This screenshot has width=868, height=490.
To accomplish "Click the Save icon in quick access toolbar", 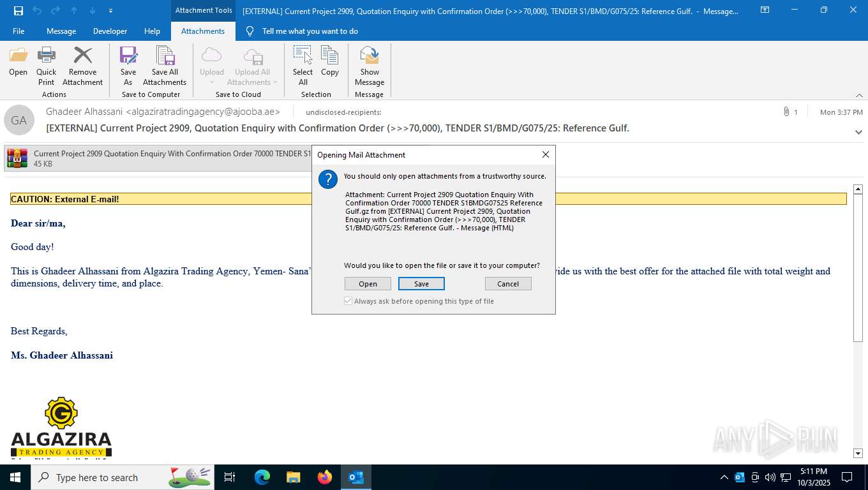I will coord(19,11).
